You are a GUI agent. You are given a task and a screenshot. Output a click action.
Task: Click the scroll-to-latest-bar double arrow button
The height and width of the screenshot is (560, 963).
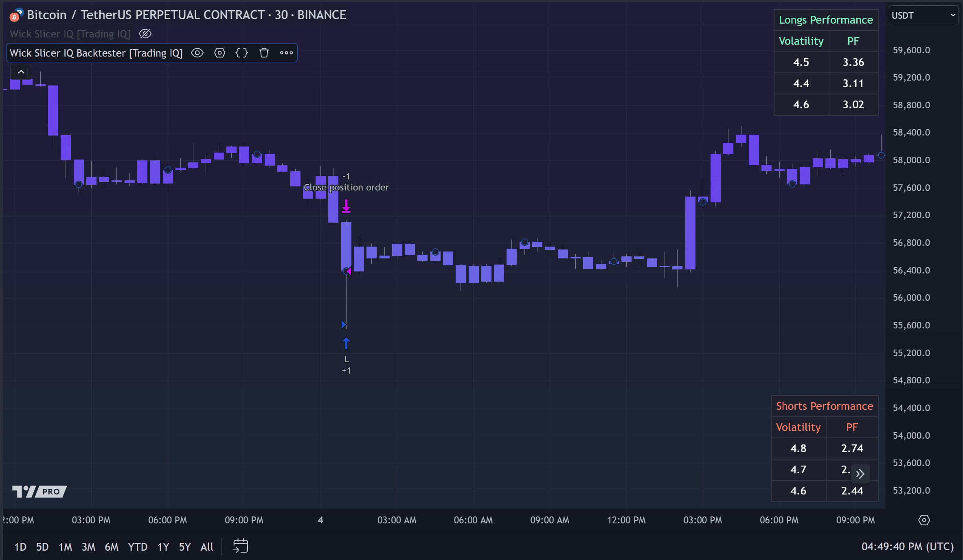click(860, 474)
